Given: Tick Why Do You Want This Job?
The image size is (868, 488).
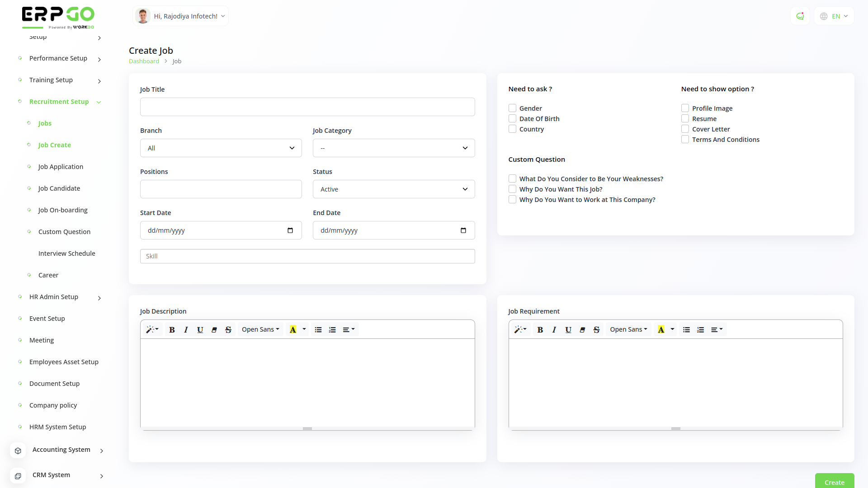Looking at the screenshot, I should (512, 189).
